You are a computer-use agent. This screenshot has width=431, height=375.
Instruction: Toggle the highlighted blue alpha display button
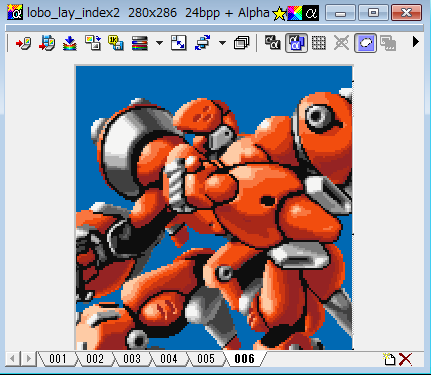(296, 43)
